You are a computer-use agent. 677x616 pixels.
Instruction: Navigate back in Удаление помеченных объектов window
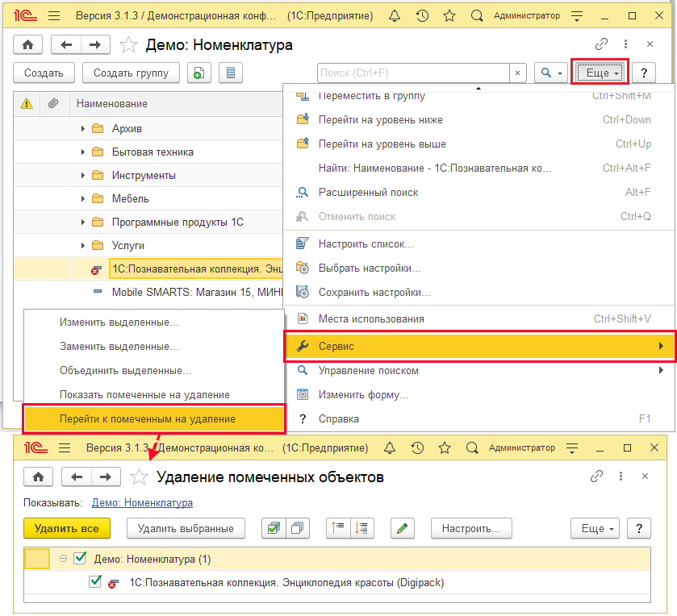pyautogui.click(x=77, y=477)
